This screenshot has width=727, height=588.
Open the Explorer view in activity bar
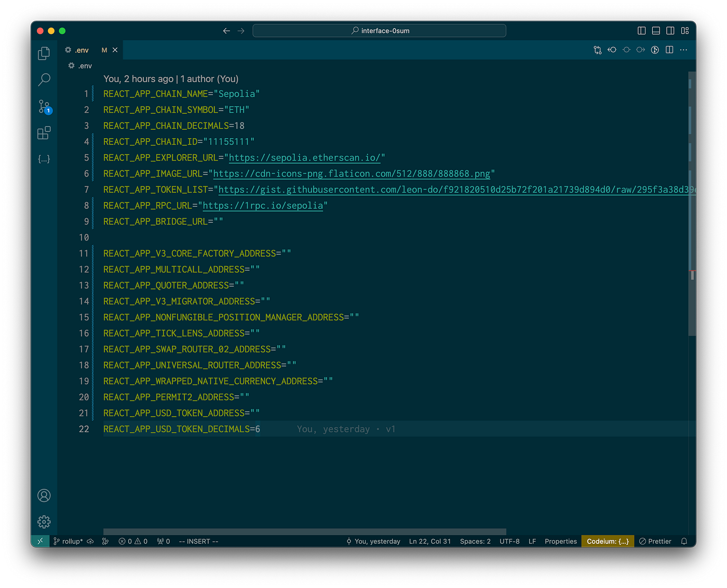[44, 53]
